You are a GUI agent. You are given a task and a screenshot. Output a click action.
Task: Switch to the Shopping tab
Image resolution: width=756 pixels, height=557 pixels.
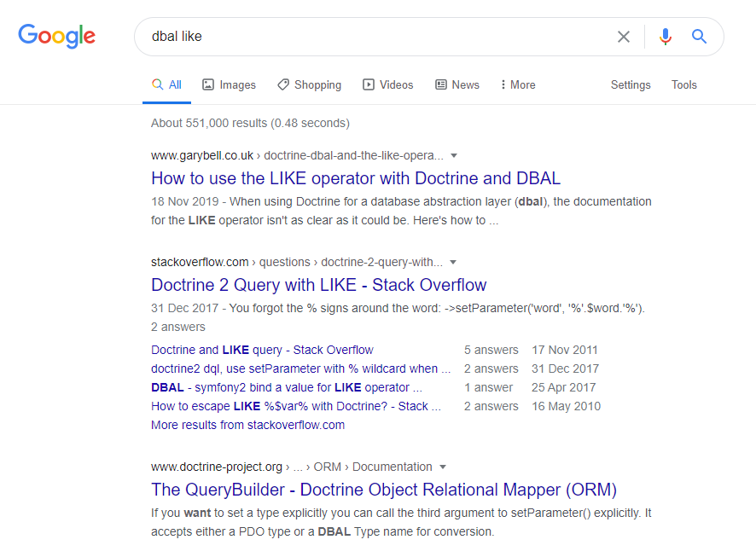(x=309, y=84)
